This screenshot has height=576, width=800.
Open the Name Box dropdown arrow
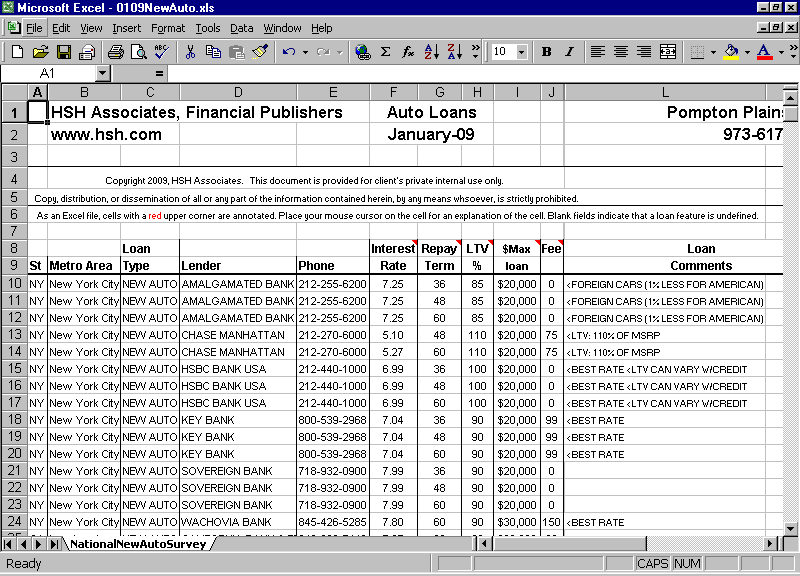pyautogui.click(x=103, y=73)
